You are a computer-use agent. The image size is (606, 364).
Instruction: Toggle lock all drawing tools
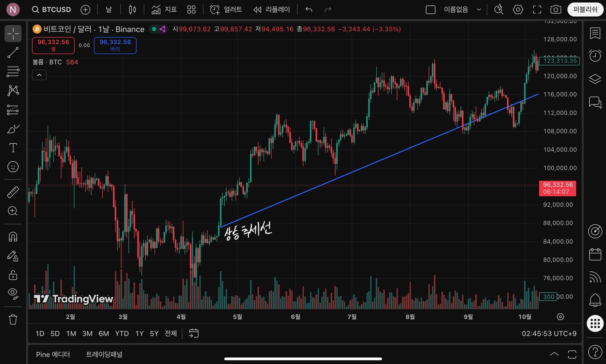(x=13, y=275)
